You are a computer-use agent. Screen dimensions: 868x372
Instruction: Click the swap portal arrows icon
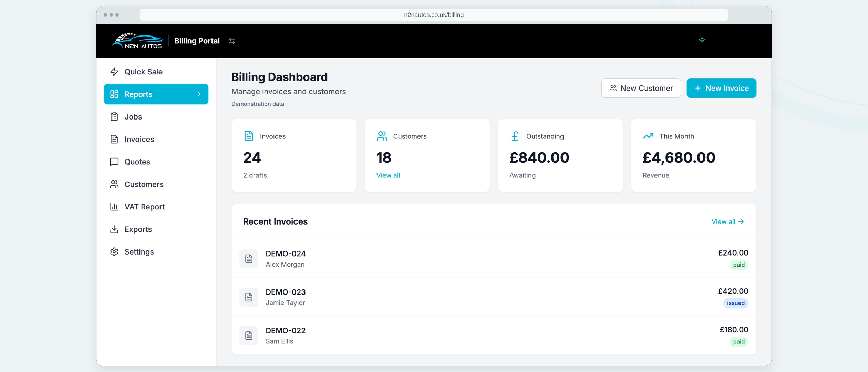click(232, 41)
